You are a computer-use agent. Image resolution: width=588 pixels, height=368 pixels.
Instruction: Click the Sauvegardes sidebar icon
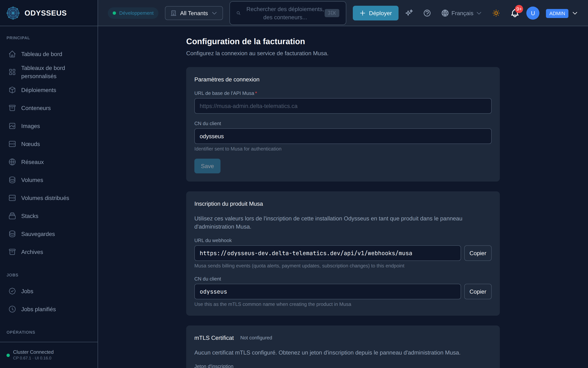12,234
